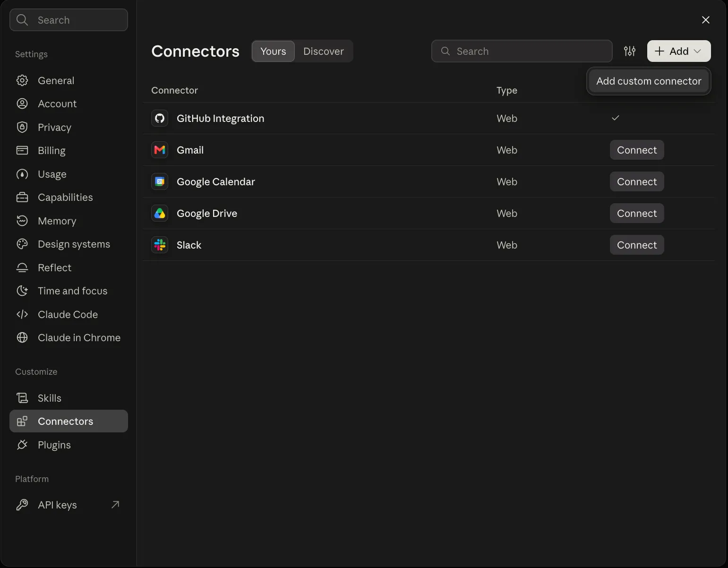Viewport: 728px width, 568px height.
Task: Click the Claude in Chrome globe icon
Action: click(22, 337)
